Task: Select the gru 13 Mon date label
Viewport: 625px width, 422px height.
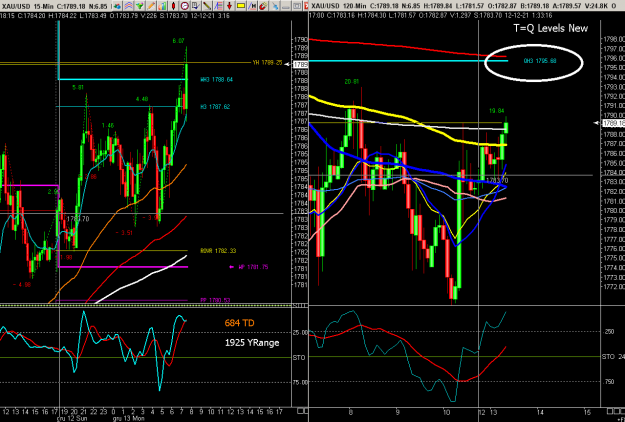Action: [128, 418]
